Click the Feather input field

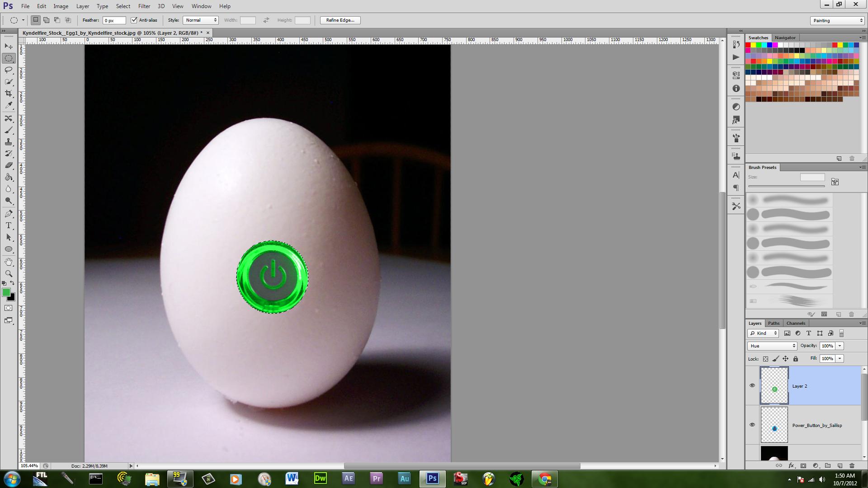[x=114, y=20]
